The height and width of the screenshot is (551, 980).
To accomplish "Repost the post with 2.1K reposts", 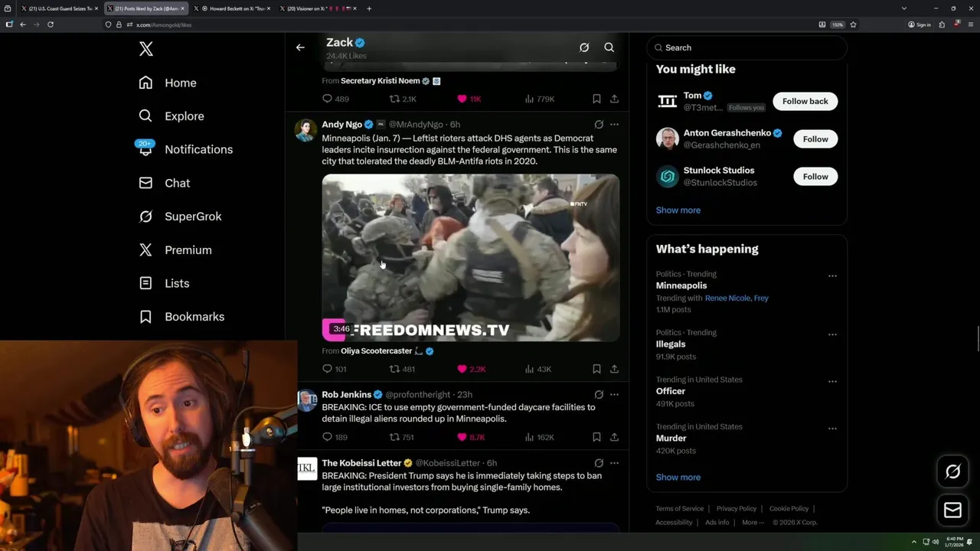I will 403,99.
